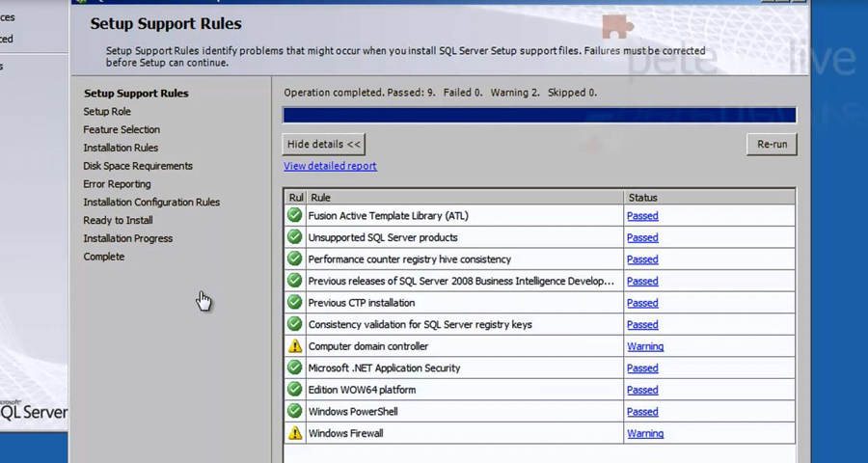Image resolution: width=868 pixels, height=463 pixels.
Task: Open Passed status for Consistency validation rule
Action: [x=642, y=324]
